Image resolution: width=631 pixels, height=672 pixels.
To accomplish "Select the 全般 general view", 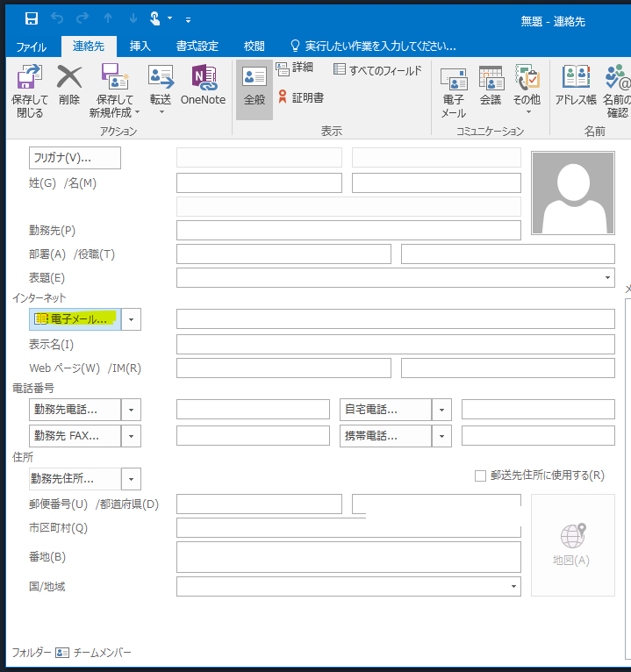I will [x=255, y=89].
